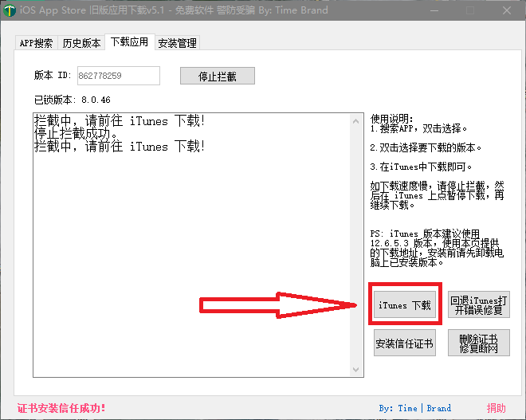Click the log area vertical scrollbar track
This screenshot has width=526, height=420.
click(356, 239)
